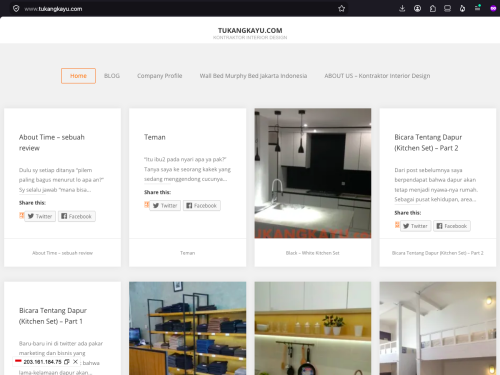Click the Indonesian flag beside the IP address
500x375 pixels.
[18, 361]
